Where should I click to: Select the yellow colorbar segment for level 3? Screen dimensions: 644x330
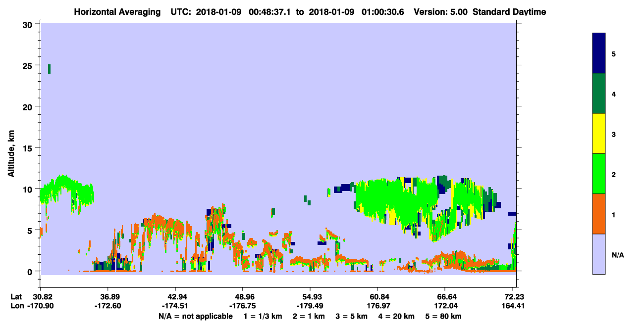[x=599, y=134]
